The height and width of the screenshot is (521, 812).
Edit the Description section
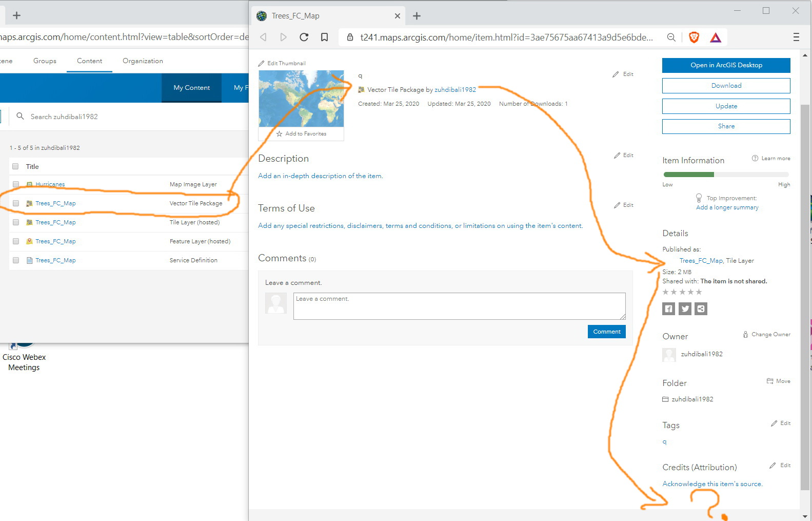624,155
